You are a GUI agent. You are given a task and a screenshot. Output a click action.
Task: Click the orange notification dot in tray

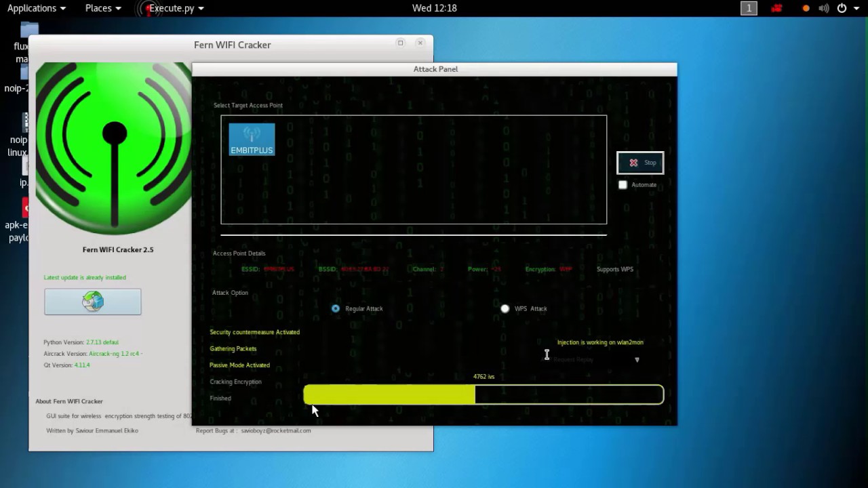click(x=806, y=9)
